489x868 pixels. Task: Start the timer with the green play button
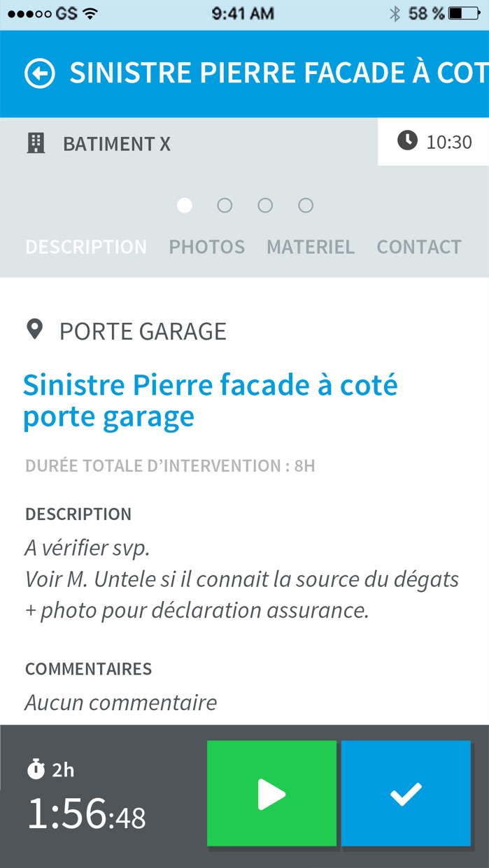point(271,793)
